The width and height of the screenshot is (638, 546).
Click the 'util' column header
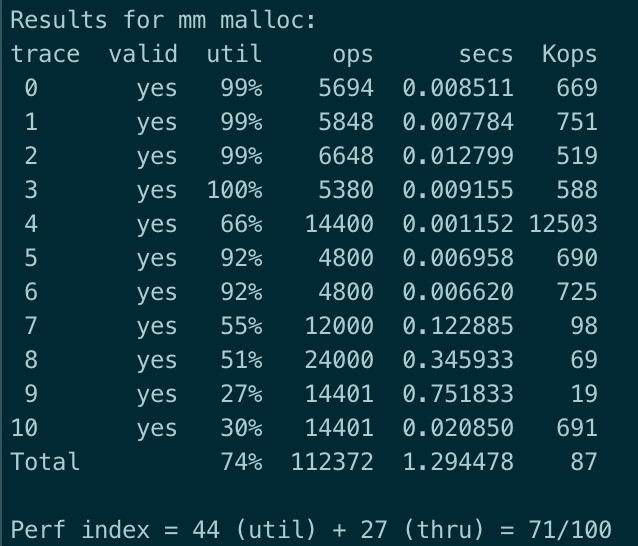click(234, 54)
